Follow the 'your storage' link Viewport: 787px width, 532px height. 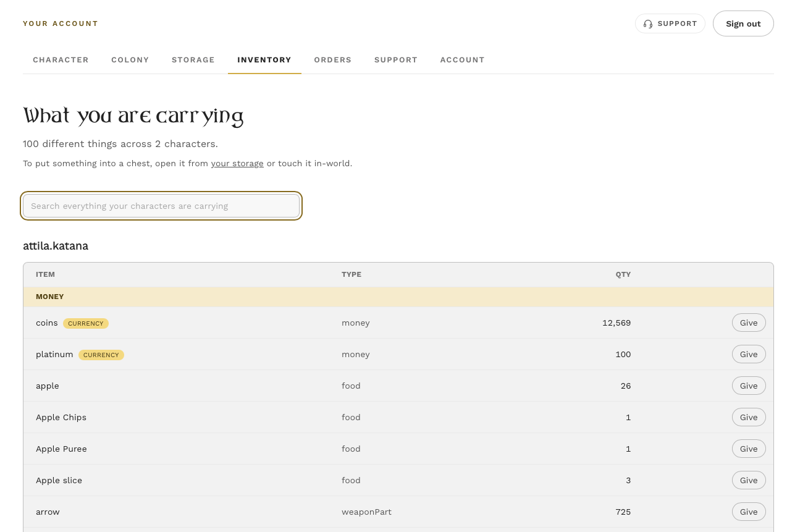pyautogui.click(x=237, y=164)
